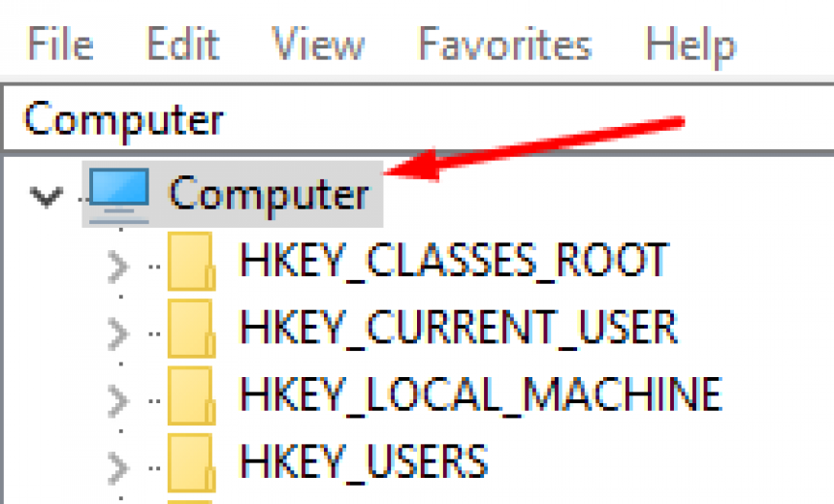Expand the HKEY_CURRENT_USER chevron

[x=118, y=333]
